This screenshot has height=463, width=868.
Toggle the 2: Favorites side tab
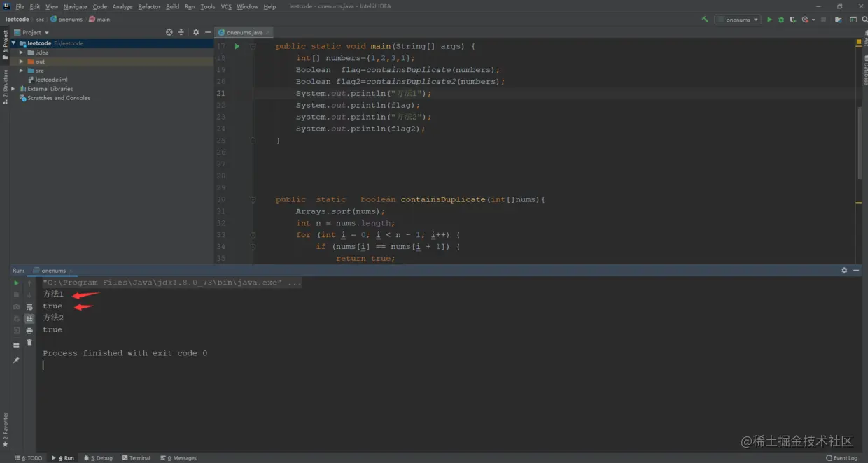pyautogui.click(x=5, y=429)
